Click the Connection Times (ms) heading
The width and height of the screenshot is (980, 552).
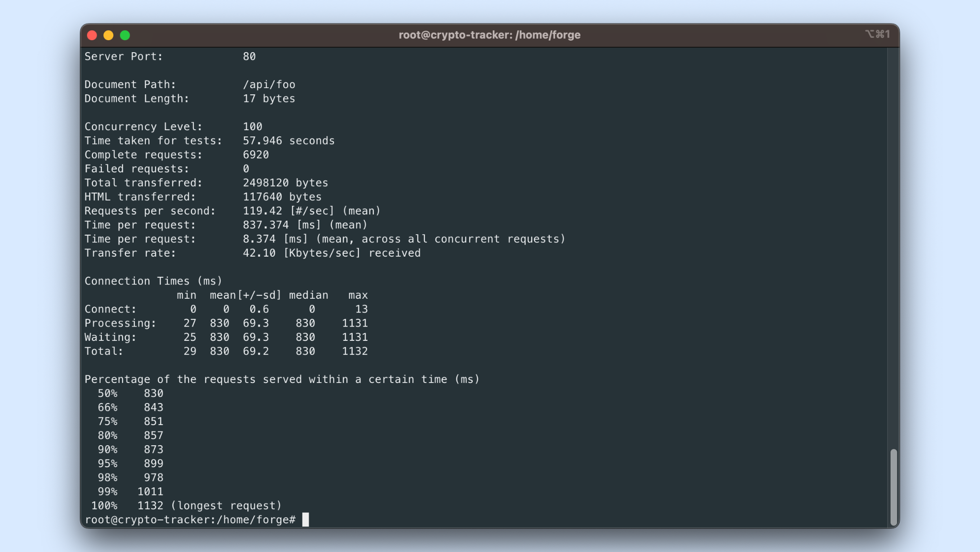coord(153,281)
